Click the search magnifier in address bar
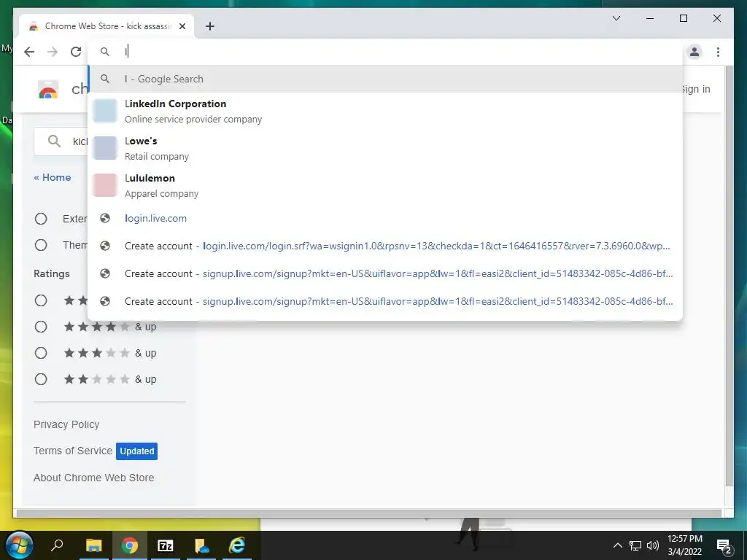 [105, 52]
